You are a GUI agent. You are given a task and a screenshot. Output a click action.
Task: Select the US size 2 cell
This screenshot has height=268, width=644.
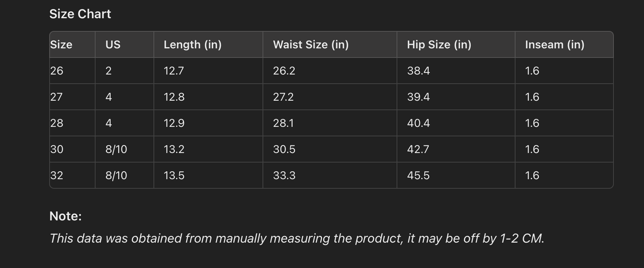click(108, 71)
